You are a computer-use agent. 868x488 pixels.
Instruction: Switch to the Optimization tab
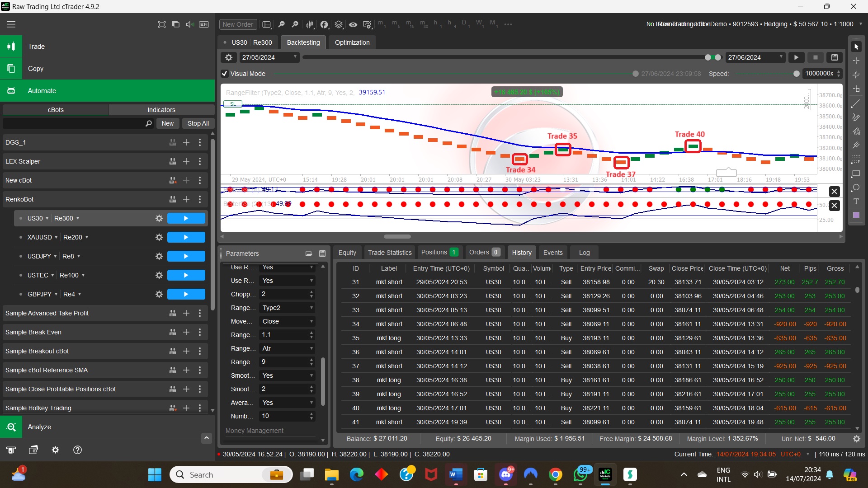(x=352, y=42)
